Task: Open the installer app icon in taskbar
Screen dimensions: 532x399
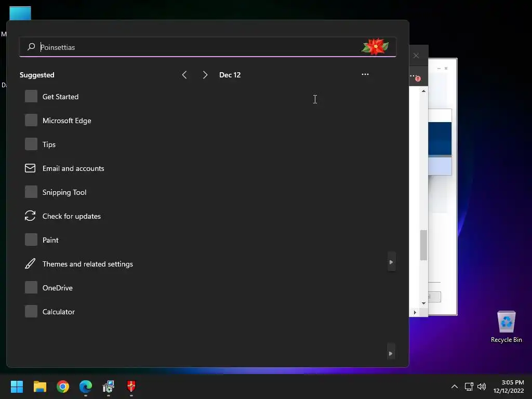Action: coord(109,386)
